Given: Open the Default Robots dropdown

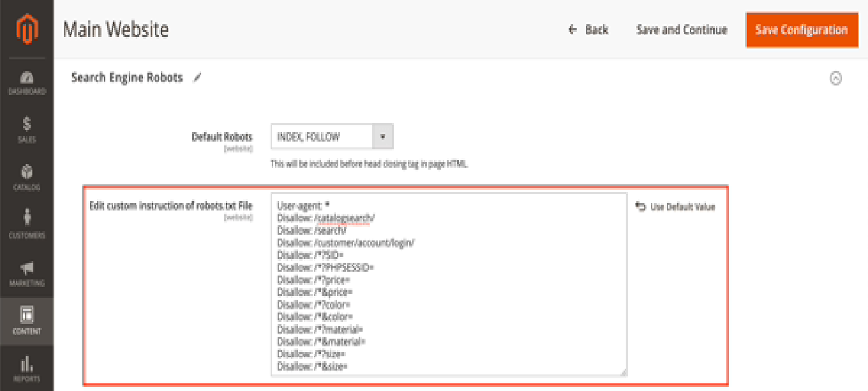Looking at the screenshot, I should pyautogui.click(x=332, y=136).
